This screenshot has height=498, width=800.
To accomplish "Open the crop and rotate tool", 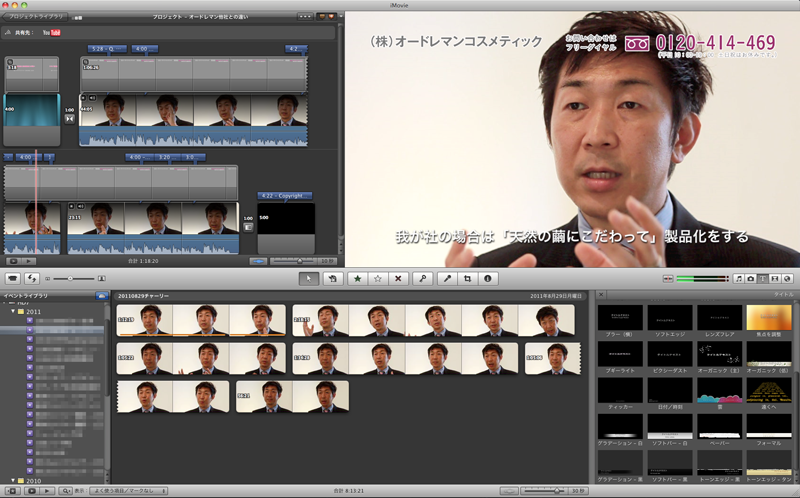I will (467, 279).
